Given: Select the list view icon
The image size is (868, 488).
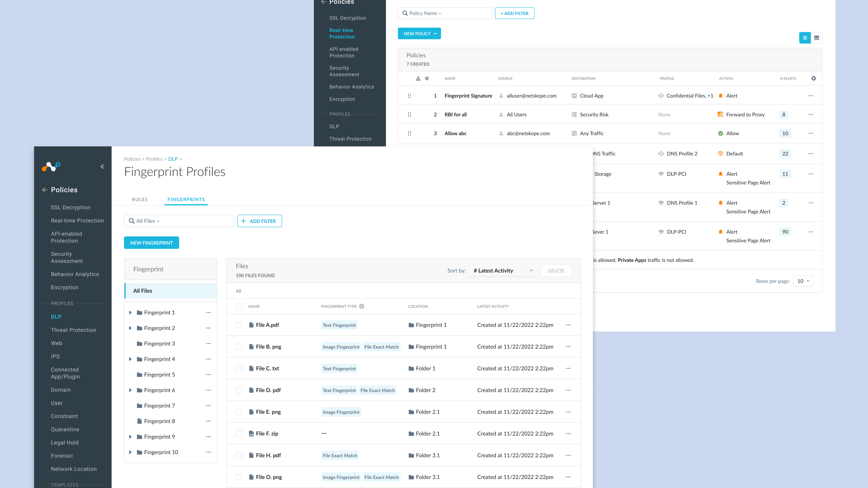Looking at the screenshot, I should click(x=805, y=38).
